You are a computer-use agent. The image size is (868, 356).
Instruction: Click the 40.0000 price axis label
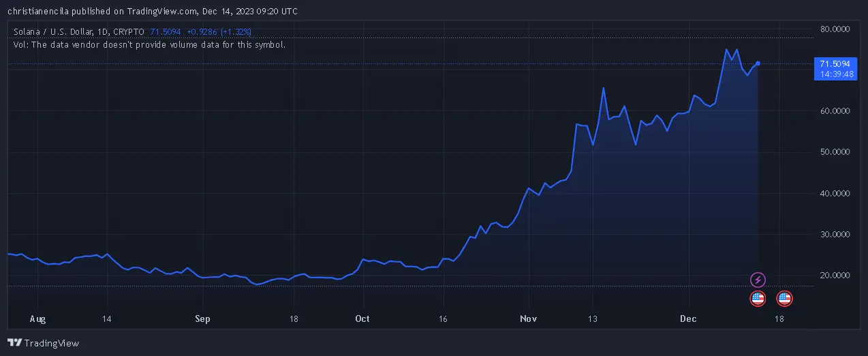click(x=835, y=193)
